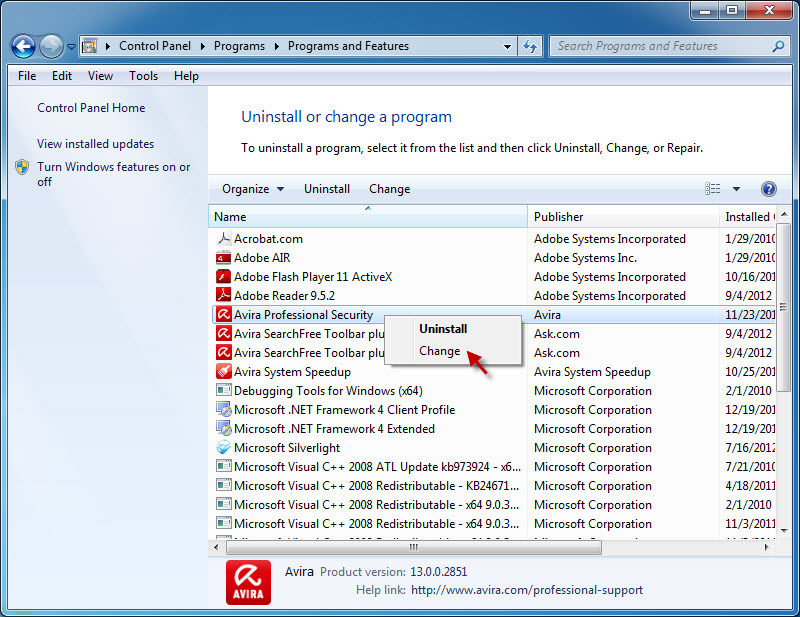
Task: Click the Debugging Tools for Windows icon
Action: click(223, 390)
